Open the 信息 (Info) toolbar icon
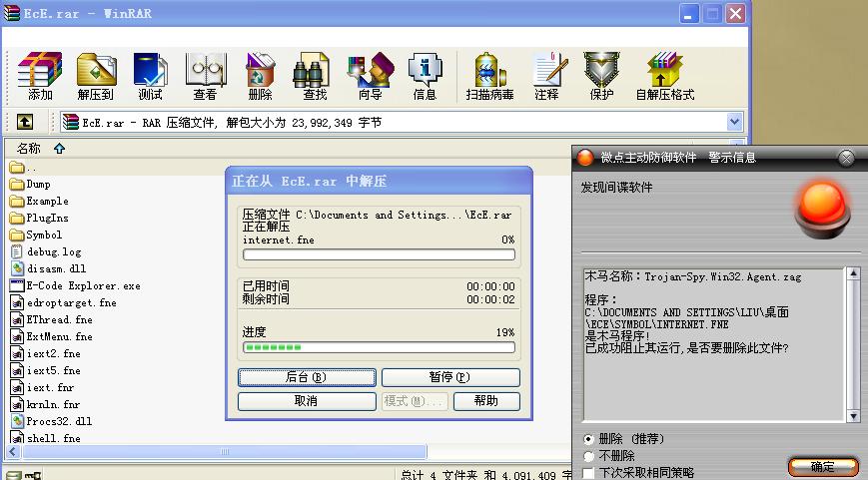868x480 pixels. (426, 76)
